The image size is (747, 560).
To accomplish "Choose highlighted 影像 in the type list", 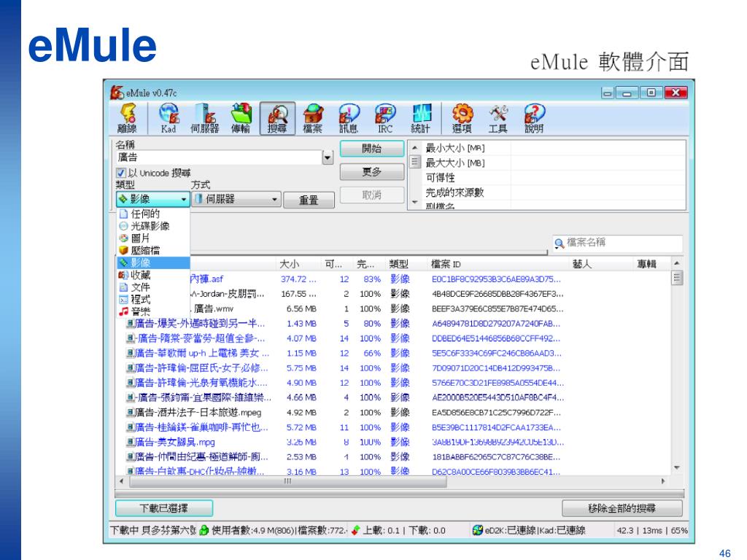I will pos(153,262).
